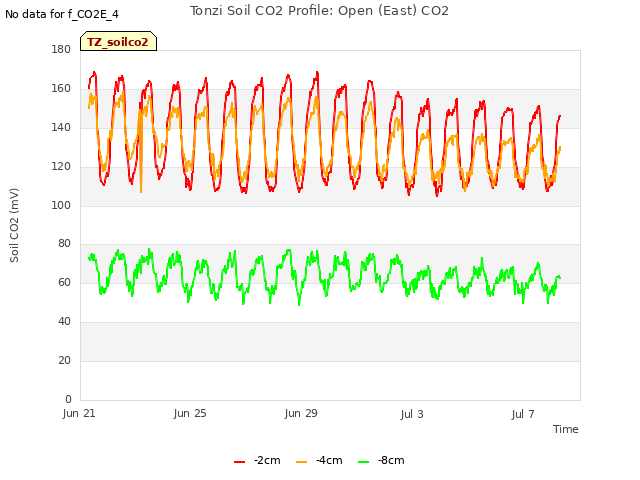Screen dimensions: 640x480
Task: Toggle the -8cm legend entry
Action: click(381, 460)
